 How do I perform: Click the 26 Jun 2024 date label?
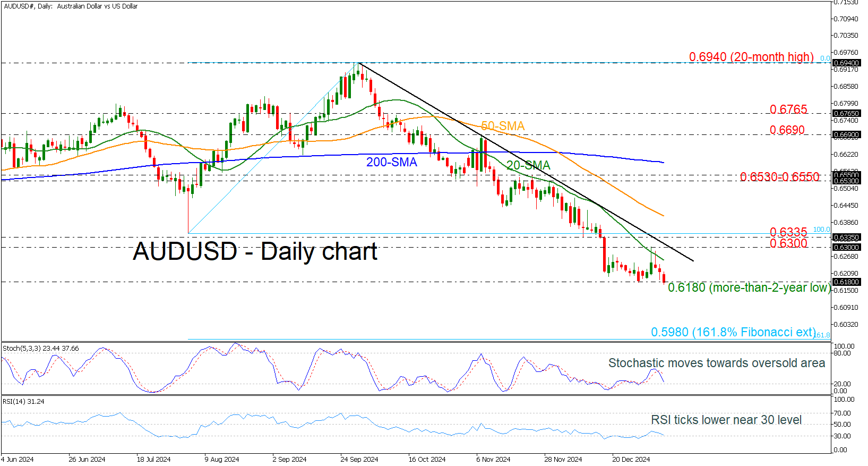(87, 460)
